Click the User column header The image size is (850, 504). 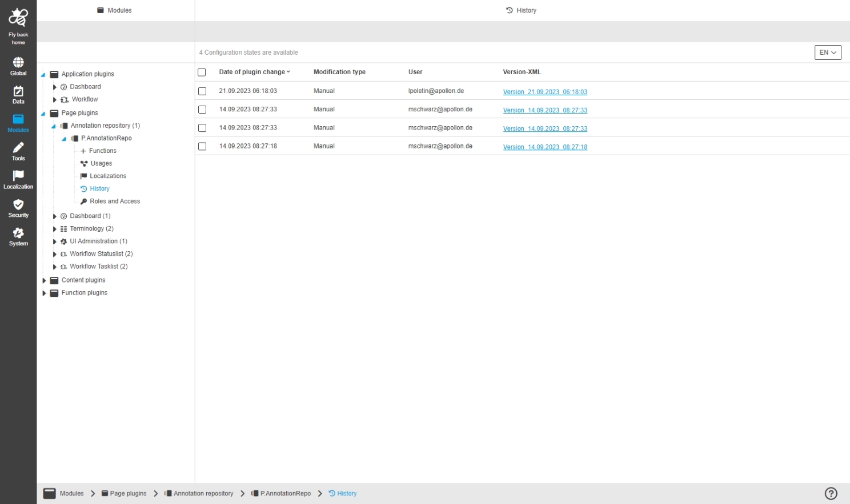415,72
